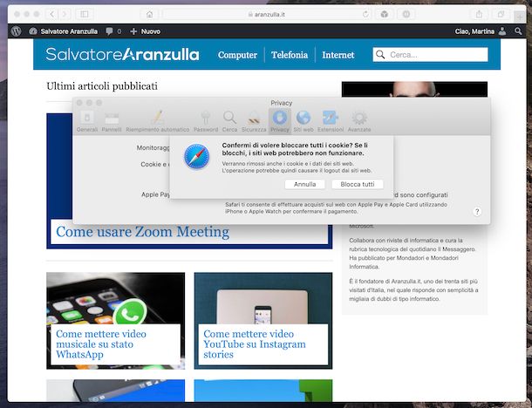
Task: Click 'Ultimi articoli pubblicati' heading
Action: click(102, 86)
